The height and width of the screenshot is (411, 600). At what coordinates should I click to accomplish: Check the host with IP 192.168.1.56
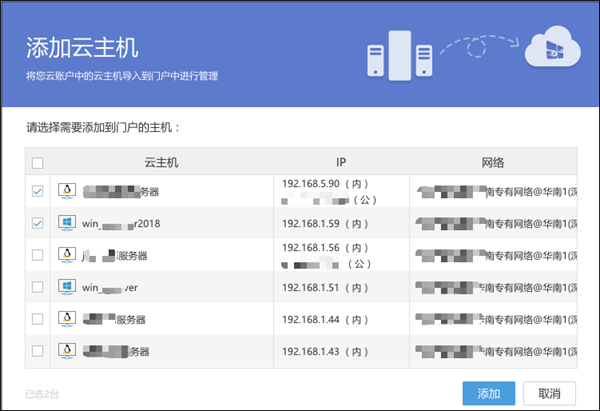point(38,255)
